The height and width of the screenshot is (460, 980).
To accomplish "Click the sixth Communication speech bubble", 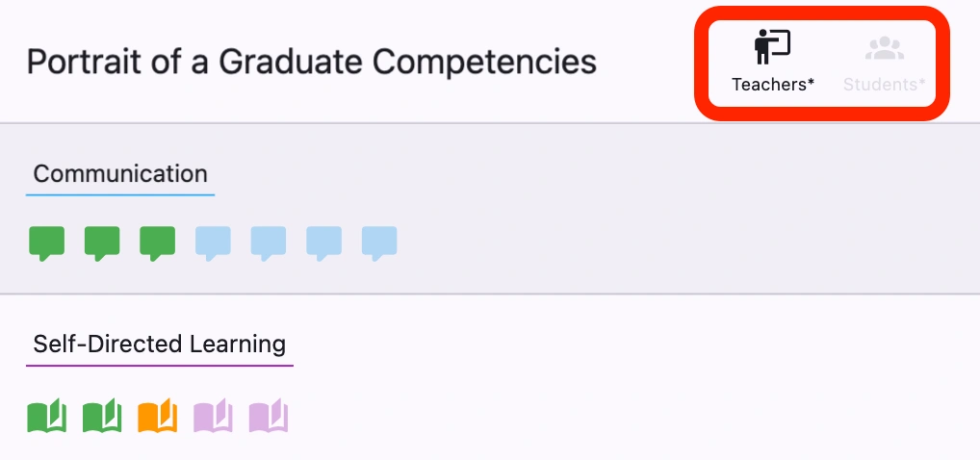I will (x=323, y=243).
